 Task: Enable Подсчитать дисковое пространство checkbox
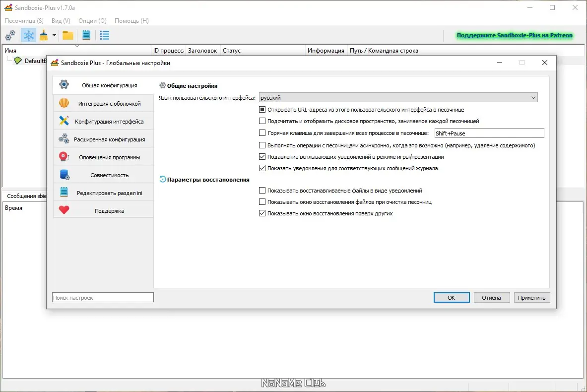point(262,121)
